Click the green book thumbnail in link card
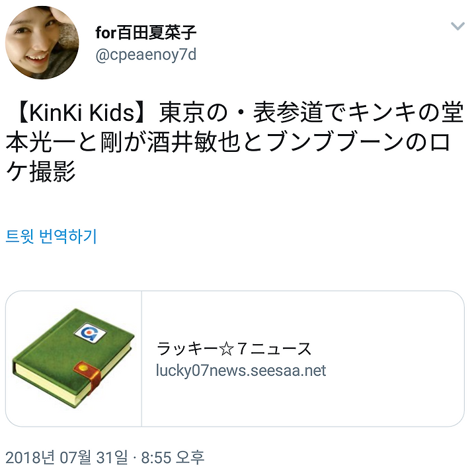 point(73,358)
